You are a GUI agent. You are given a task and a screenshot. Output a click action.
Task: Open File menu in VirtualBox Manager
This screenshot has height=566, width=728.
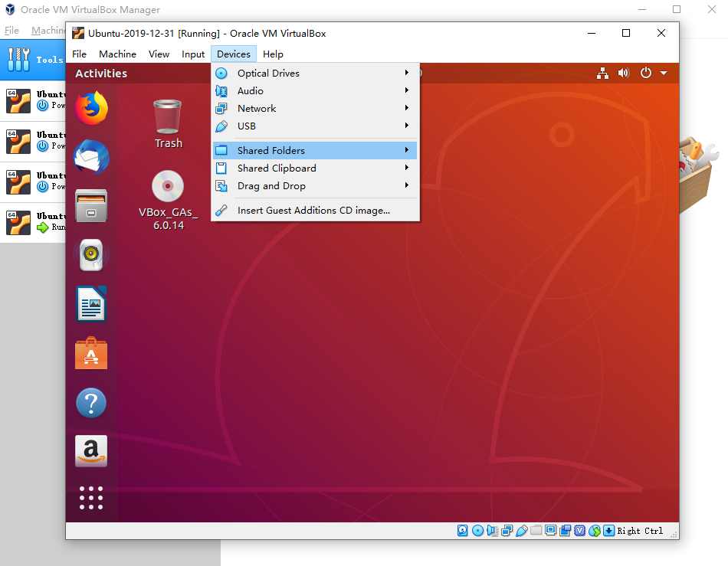click(x=11, y=30)
